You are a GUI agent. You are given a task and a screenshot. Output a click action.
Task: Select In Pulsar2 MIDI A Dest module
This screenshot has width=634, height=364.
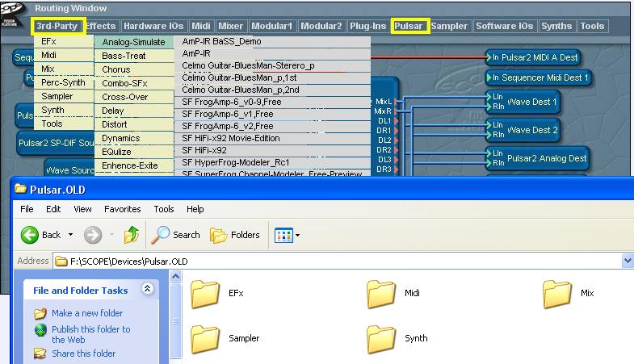pyautogui.click(x=533, y=58)
